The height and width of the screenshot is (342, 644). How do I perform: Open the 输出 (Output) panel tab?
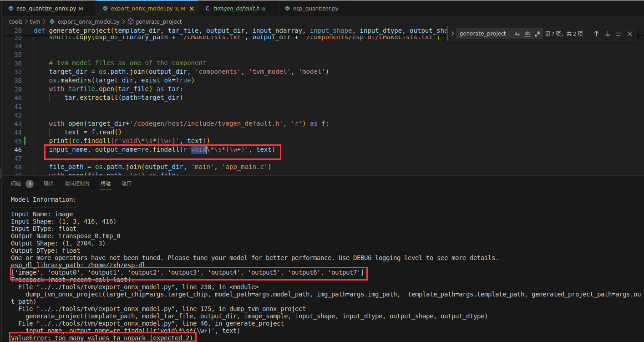coord(49,184)
